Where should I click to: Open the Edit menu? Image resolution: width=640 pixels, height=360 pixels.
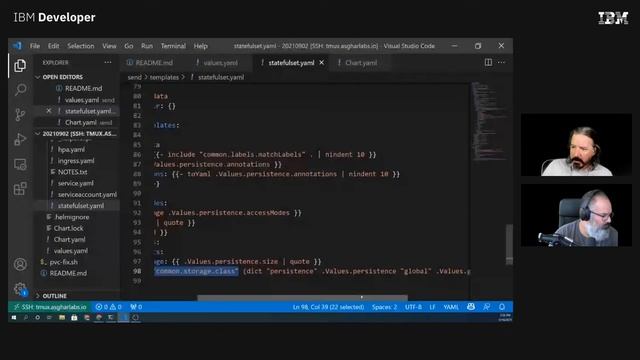click(x=53, y=46)
